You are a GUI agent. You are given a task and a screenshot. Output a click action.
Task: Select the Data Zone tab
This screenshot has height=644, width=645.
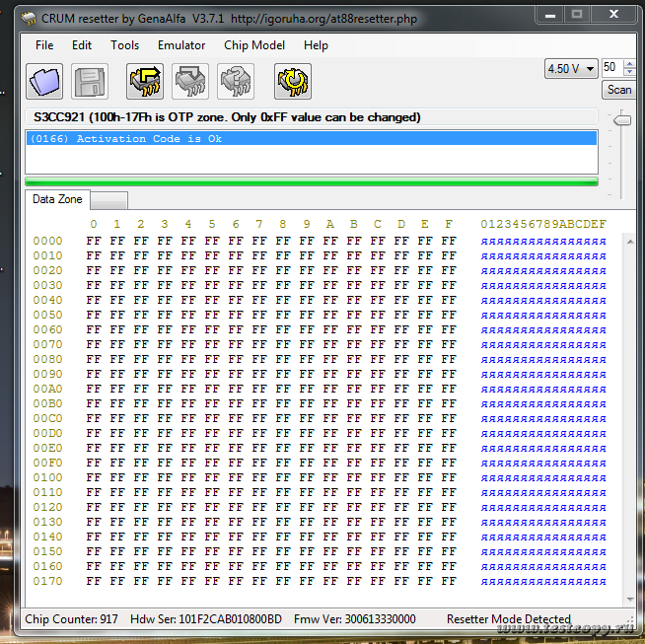[x=57, y=199]
